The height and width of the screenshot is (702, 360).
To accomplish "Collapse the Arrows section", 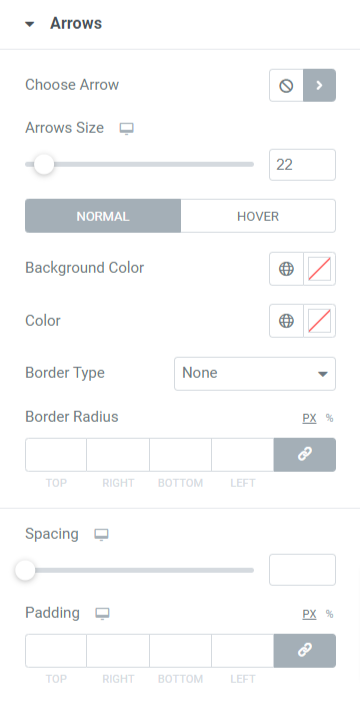I will click(x=30, y=24).
